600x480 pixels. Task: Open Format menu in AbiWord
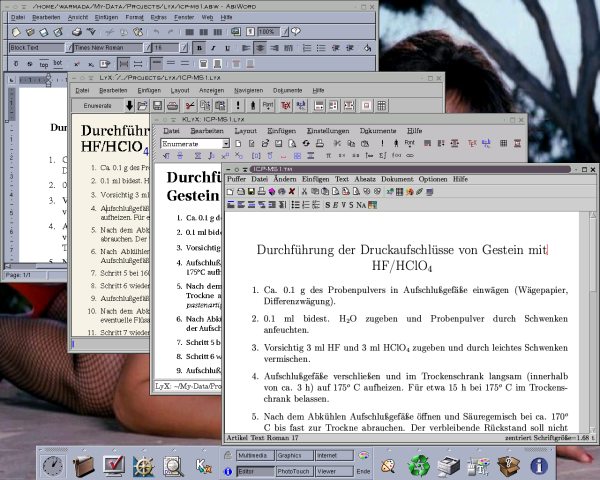(x=134, y=17)
